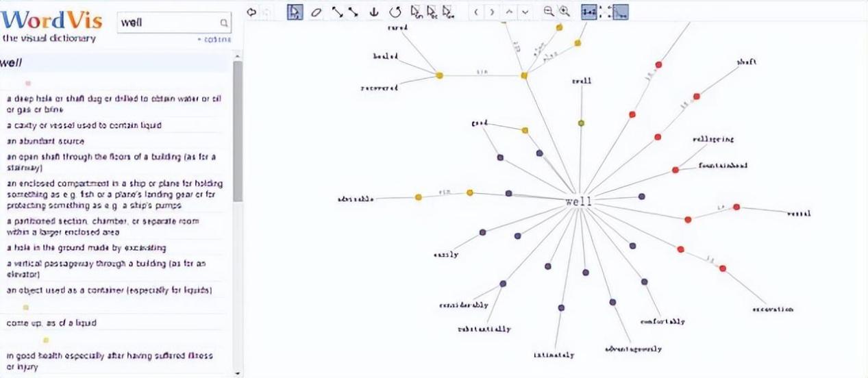Click the 'shaft' word label

(x=747, y=62)
